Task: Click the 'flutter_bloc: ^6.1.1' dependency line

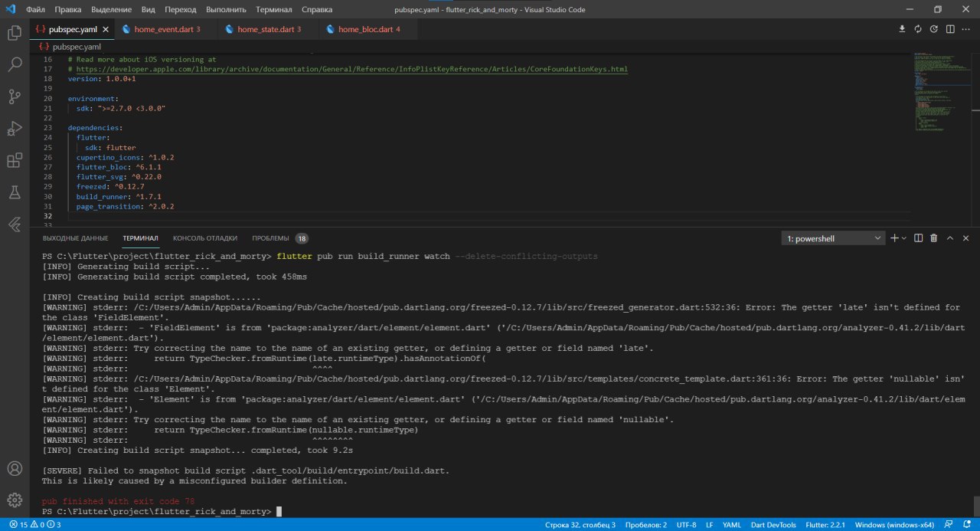Action: [x=119, y=167]
